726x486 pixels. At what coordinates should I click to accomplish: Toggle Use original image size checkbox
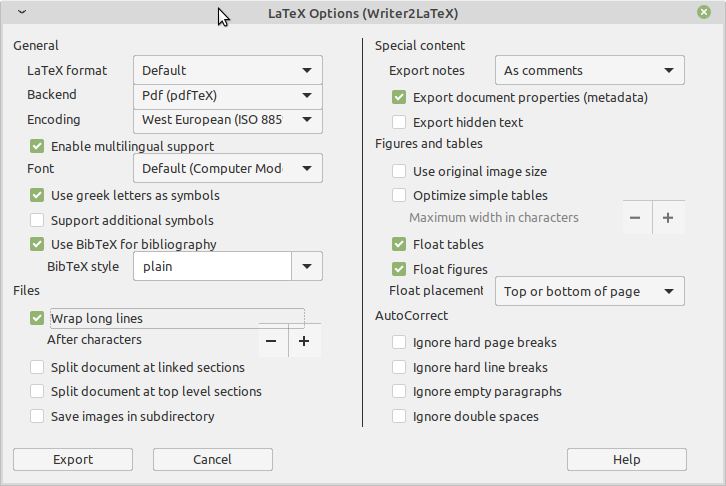[x=400, y=172]
